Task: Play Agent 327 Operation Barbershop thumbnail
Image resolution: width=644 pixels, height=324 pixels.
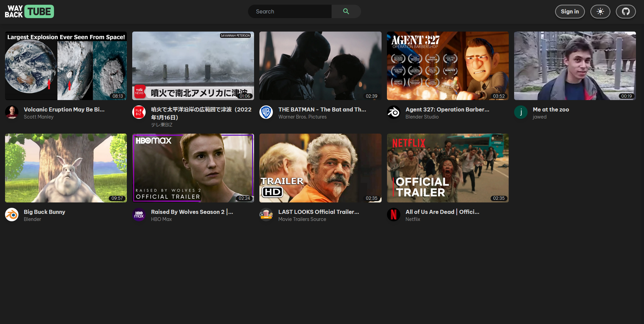Action: click(448, 66)
